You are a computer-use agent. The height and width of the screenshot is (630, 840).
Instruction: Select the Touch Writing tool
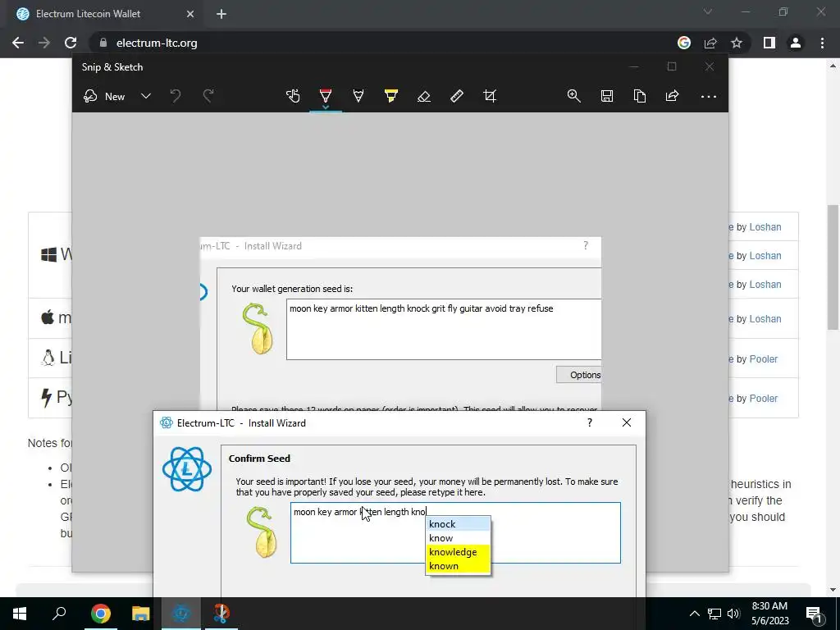[293, 97]
